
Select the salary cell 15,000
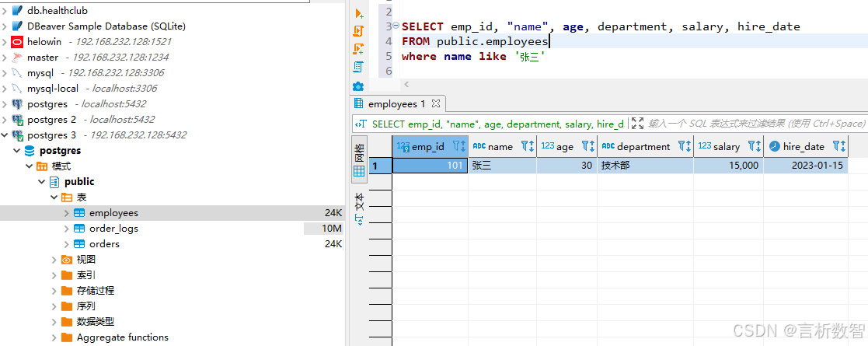(x=728, y=166)
